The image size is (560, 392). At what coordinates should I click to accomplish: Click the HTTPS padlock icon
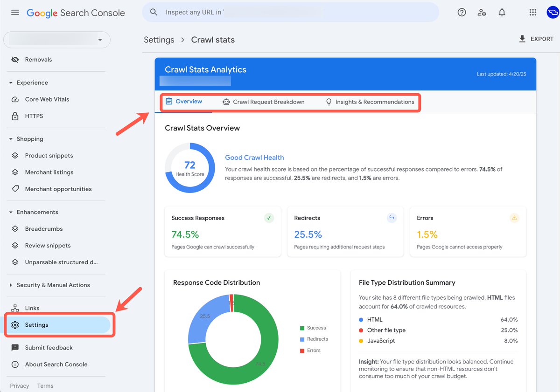click(15, 116)
